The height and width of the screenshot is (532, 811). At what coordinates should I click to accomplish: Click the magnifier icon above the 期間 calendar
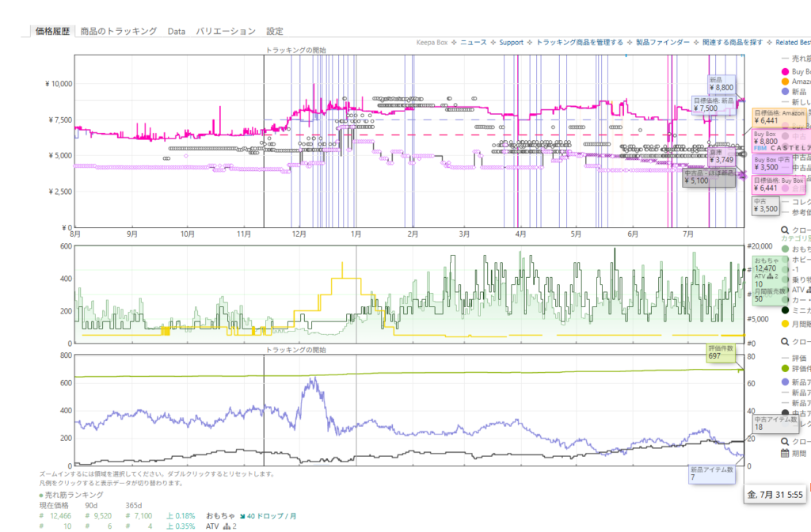(x=785, y=442)
